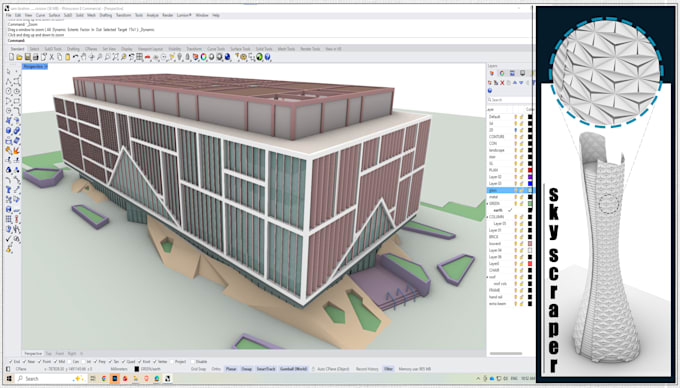Screen dimensions: 680x388
Task: Click the blue Move layer up arrow
Action: 515,83
